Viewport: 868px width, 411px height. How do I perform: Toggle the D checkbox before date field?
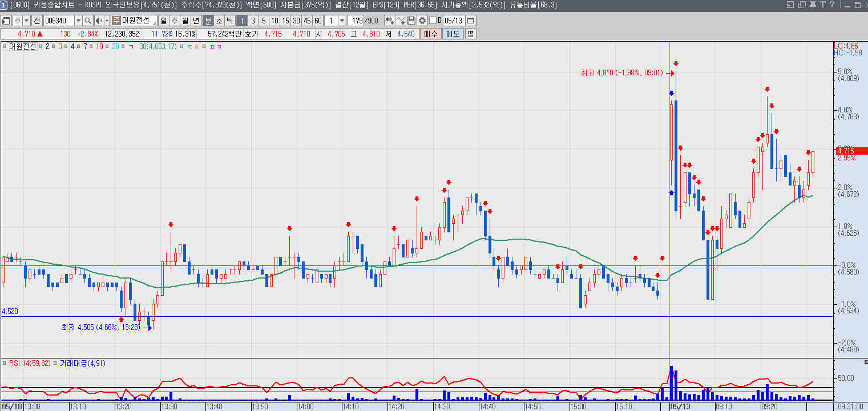point(433,21)
